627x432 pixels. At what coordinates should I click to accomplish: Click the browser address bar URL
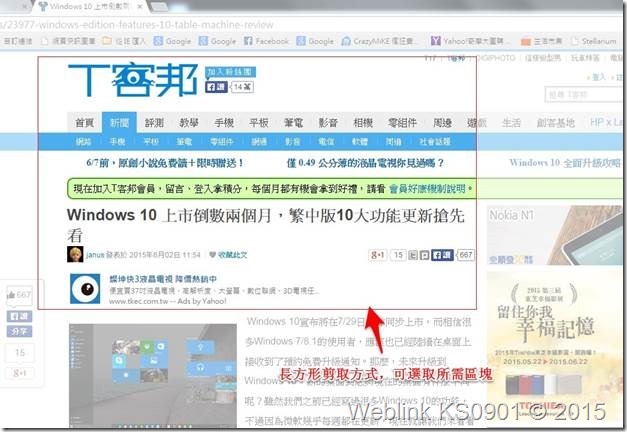click(150, 25)
